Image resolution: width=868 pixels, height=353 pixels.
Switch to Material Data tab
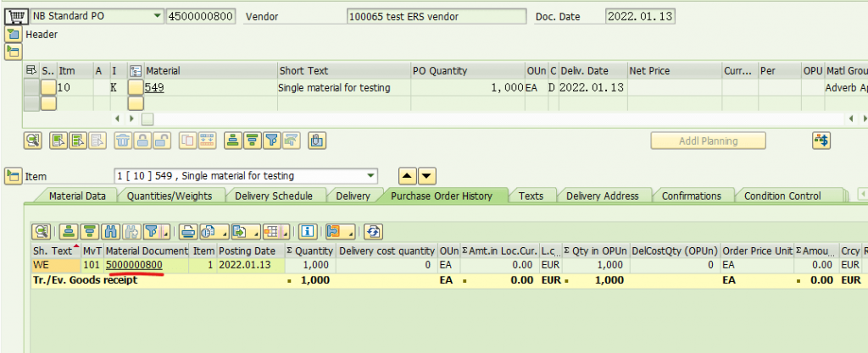[x=77, y=196]
